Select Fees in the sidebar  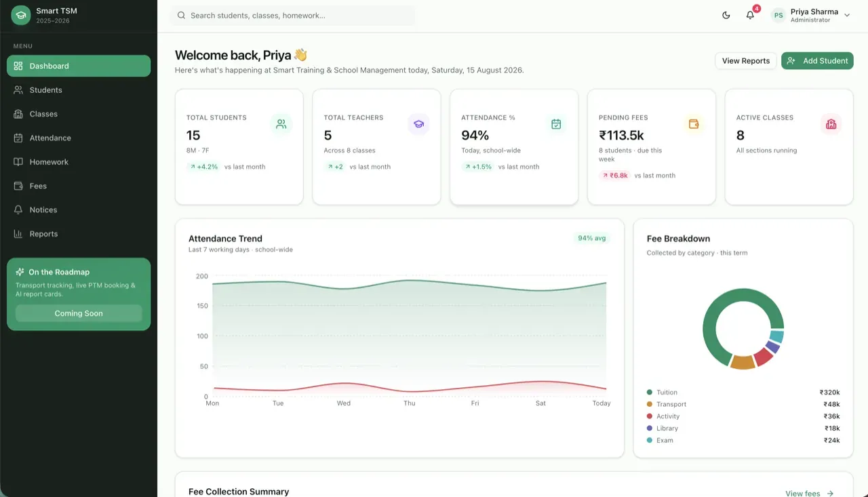point(79,186)
